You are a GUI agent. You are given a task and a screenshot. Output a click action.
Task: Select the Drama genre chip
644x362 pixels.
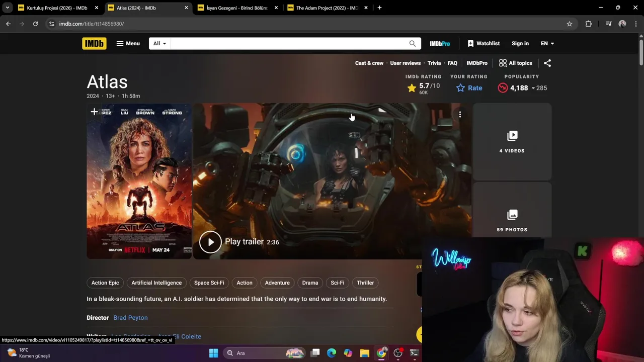click(310, 283)
